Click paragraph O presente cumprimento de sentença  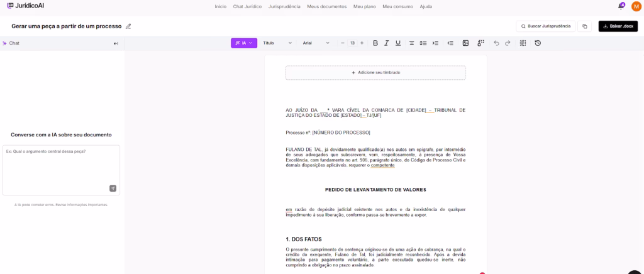375,257
